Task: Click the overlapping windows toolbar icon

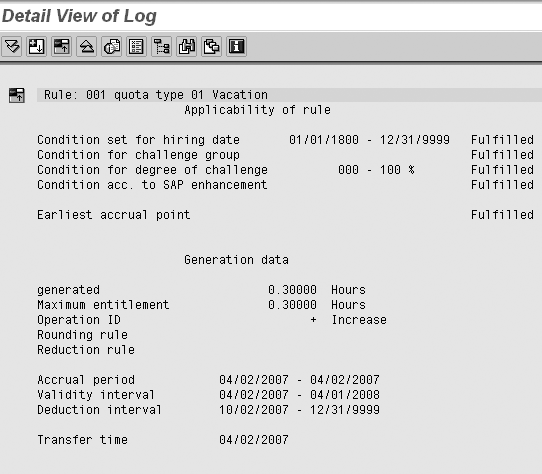Action: [x=212, y=46]
